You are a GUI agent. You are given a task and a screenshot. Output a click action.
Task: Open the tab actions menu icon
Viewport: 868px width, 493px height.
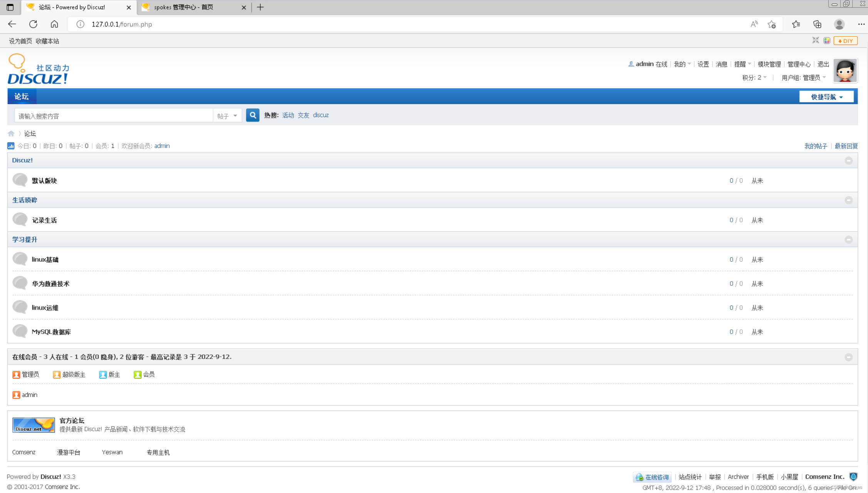tap(10, 7)
